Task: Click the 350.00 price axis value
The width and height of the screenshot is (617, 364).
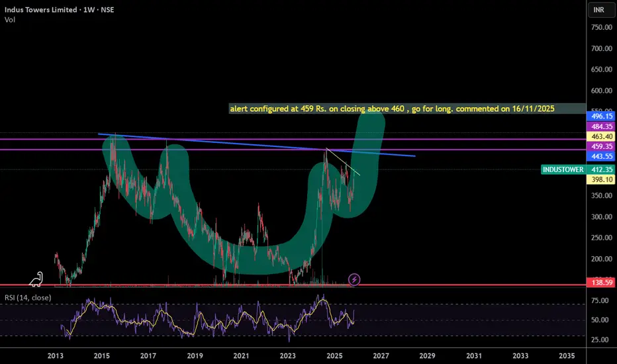Action: [602, 196]
